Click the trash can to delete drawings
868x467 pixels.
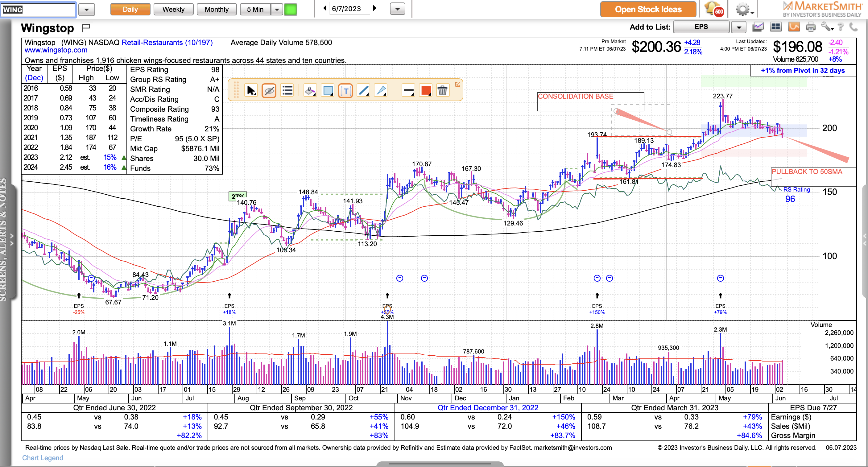click(442, 90)
